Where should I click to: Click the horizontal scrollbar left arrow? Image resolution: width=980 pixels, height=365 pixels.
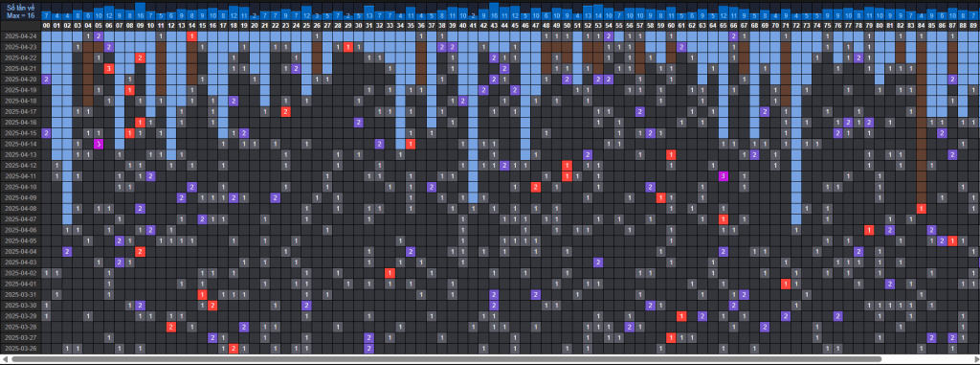5,359
